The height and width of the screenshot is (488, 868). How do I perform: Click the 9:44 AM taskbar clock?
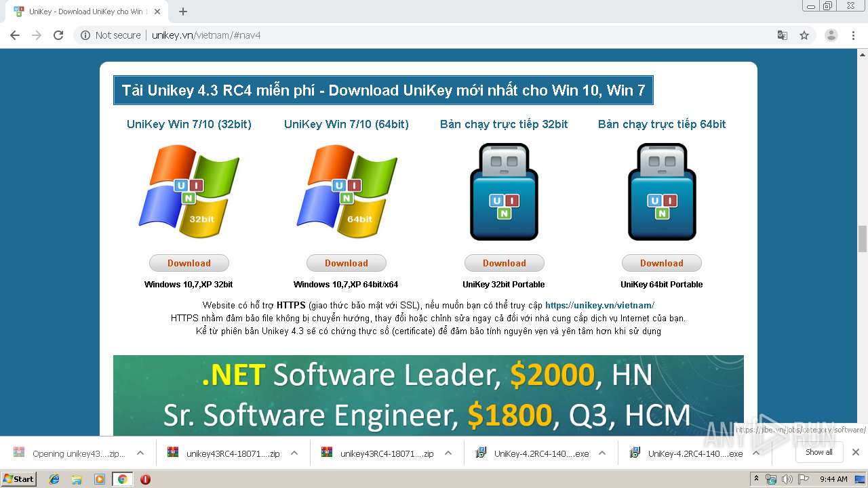pyautogui.click(x=833, y=479)
